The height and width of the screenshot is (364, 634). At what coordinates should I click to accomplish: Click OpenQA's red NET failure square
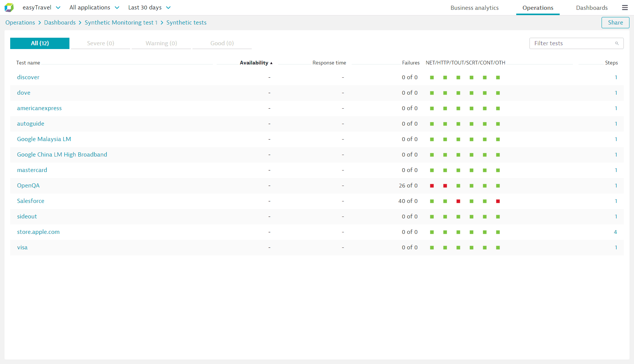[432, 186]
